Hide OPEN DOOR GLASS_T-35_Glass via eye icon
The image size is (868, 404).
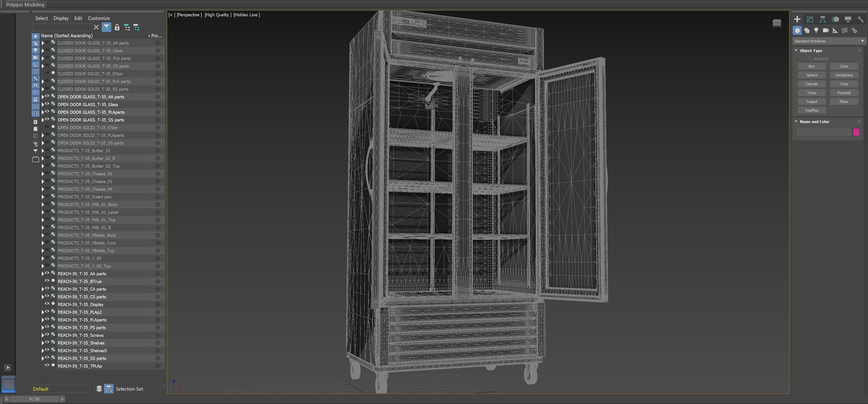[47, 104]
